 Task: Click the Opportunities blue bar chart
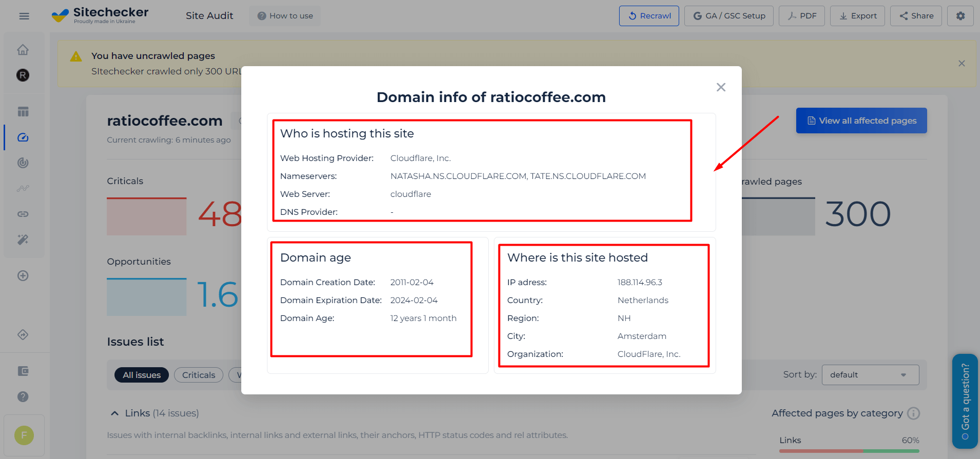(147, 297)
